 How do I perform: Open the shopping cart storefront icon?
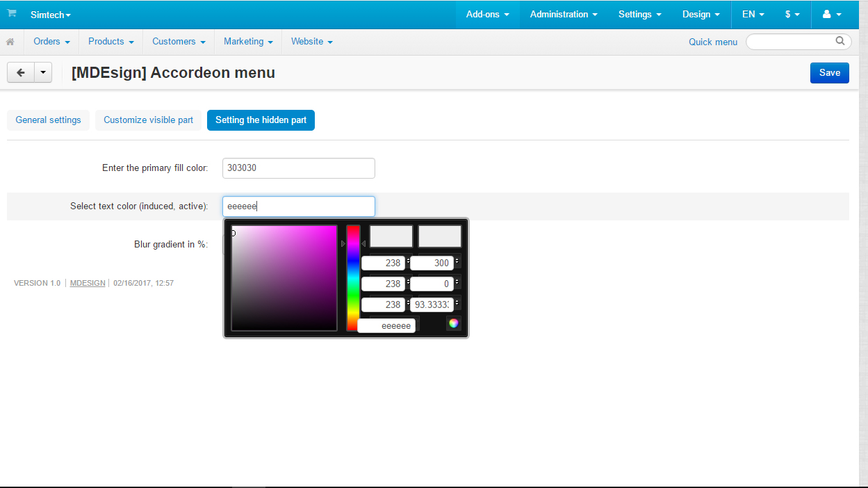[12, 13]
